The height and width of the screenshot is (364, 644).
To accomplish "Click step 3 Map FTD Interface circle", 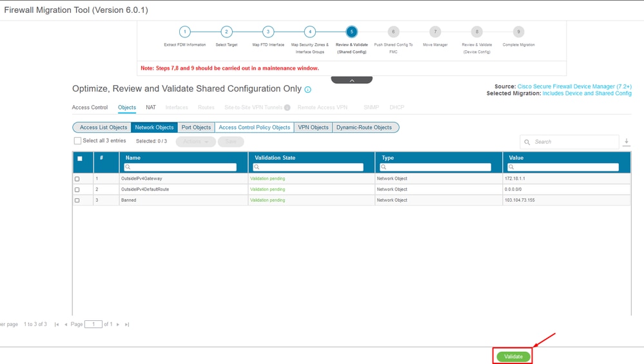I will point(268,32).
